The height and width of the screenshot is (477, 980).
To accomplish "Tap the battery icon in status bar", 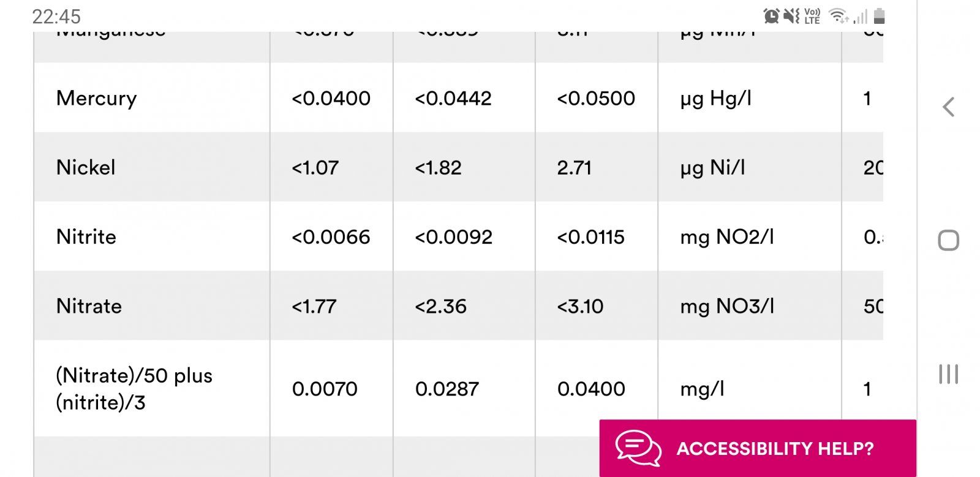I will pos(879,16).
